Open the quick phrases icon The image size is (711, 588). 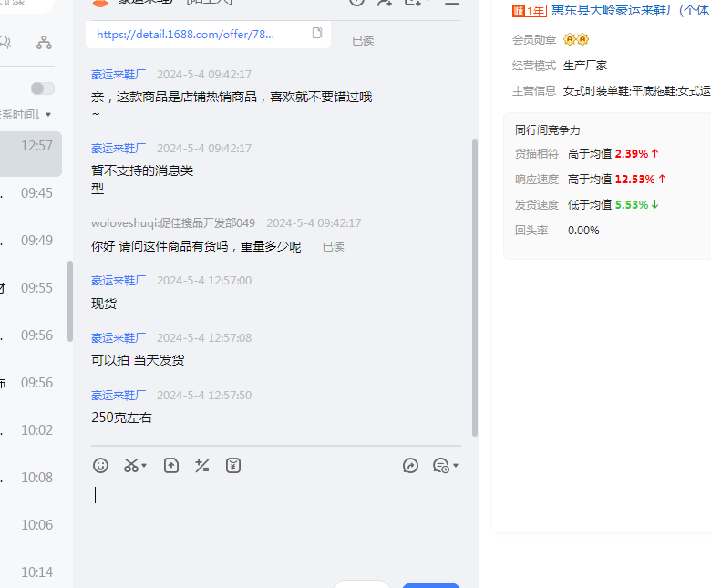click(x=202, y=465)
